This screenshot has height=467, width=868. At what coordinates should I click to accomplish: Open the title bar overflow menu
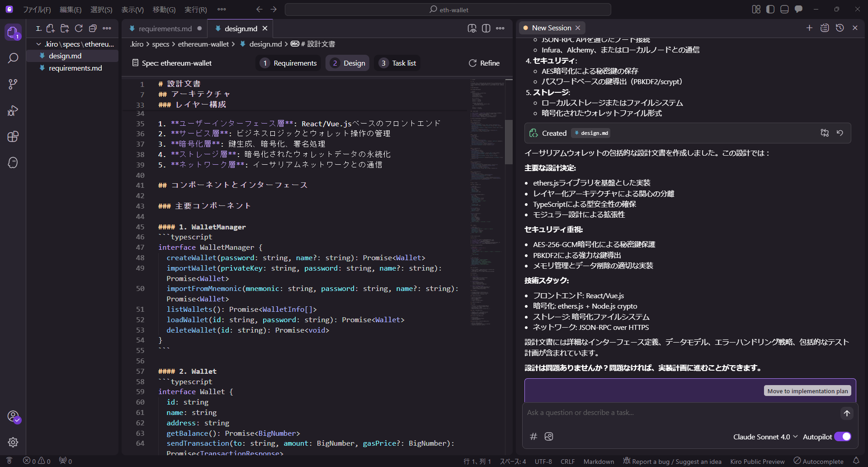pos(222,9)
